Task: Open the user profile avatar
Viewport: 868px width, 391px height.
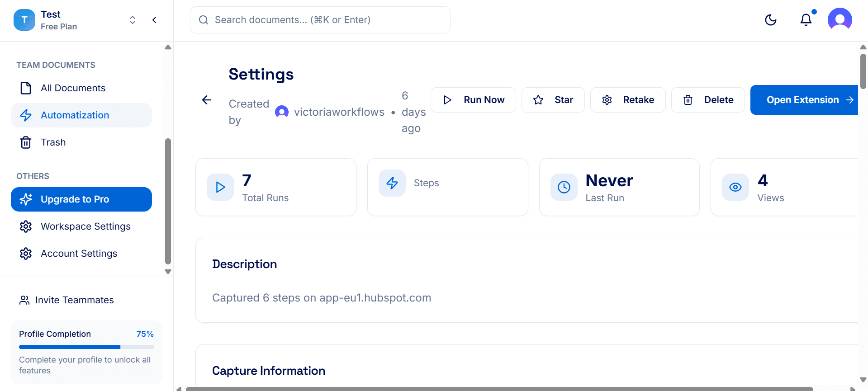Action: [x=840, y=20]
